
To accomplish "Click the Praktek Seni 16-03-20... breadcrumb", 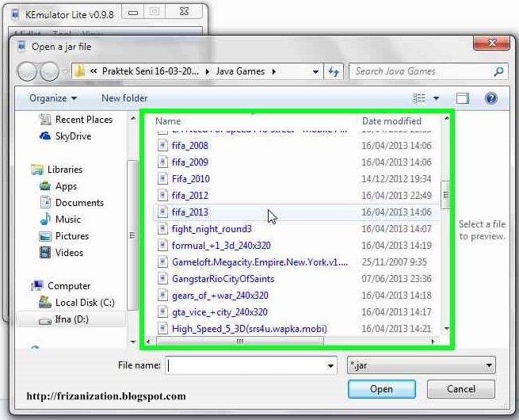I will pyautogui.click(x=151, y=71).
